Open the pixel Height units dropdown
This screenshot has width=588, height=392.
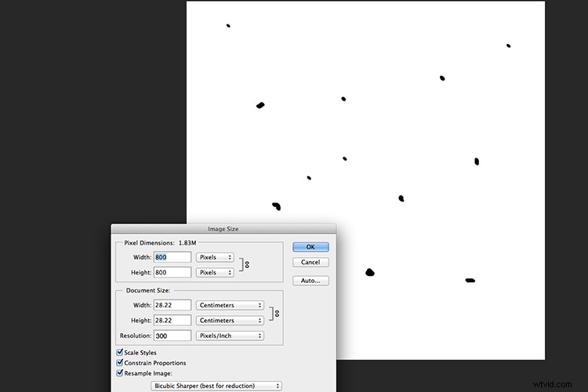[215, 273]
